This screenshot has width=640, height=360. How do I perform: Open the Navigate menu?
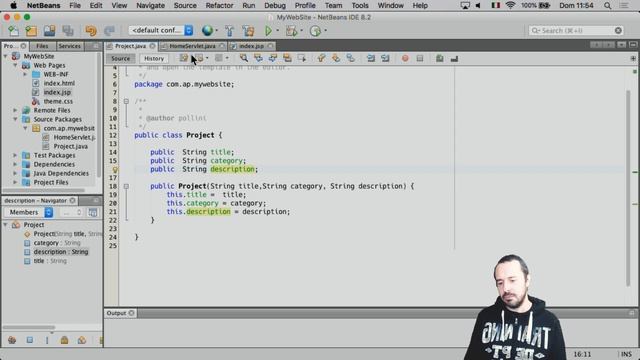[x=150, y=6]
